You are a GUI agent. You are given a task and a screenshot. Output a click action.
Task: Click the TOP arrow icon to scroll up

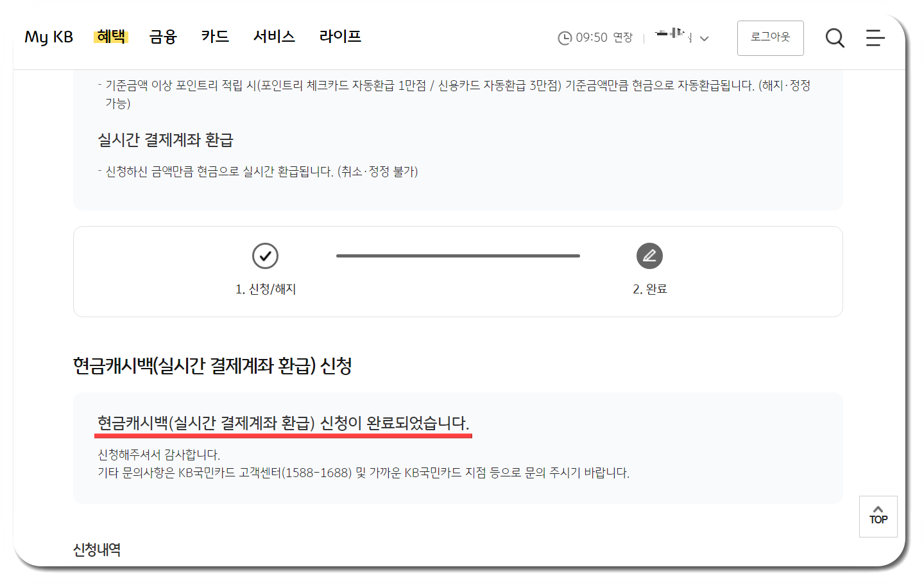878,516
